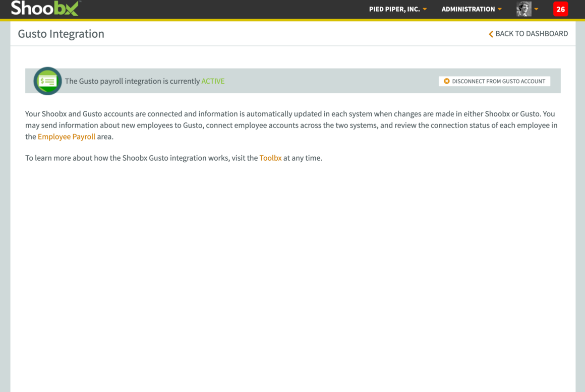Click the Gusto payroll check icon

[47, 81]
